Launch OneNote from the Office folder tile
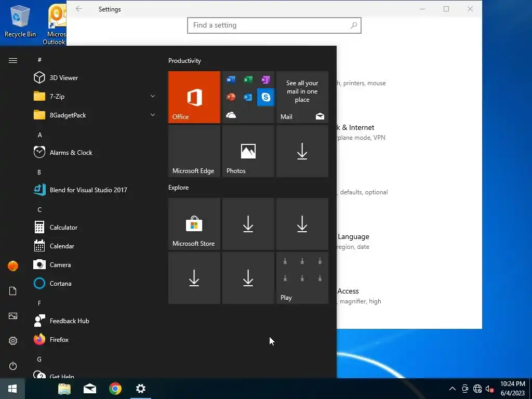 tap(265, 79)
